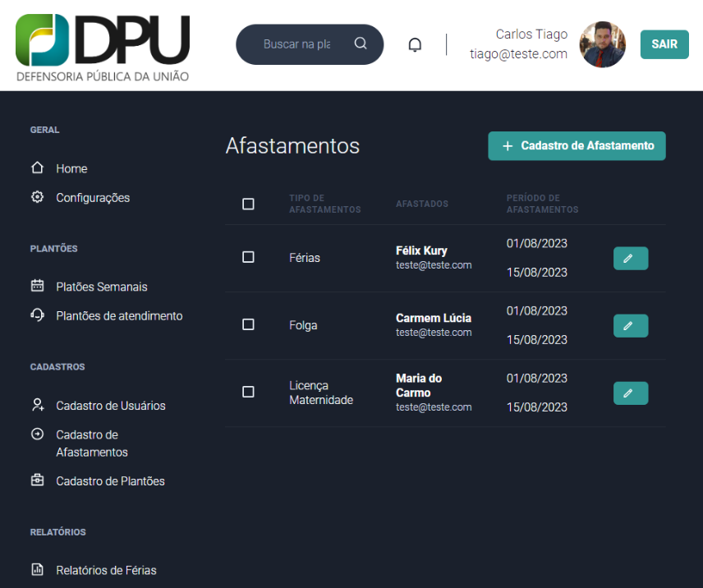Image resolution: width=703 pixels, height=588 pixels.
Task: Toggle the select-all header checkbox
Action: tap(248, 204)
